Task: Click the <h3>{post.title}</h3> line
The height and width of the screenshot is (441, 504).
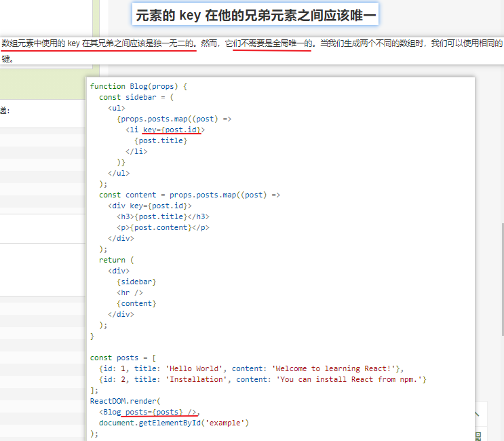Action: 163,216
